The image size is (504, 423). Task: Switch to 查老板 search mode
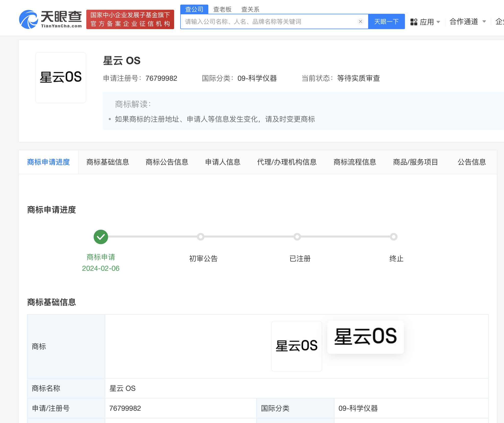[222, 9]
